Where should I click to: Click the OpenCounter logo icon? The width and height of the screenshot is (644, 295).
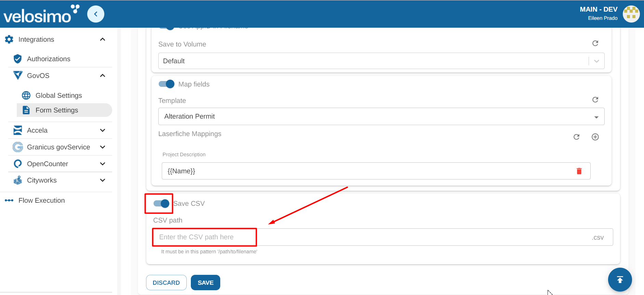[18, 164]
